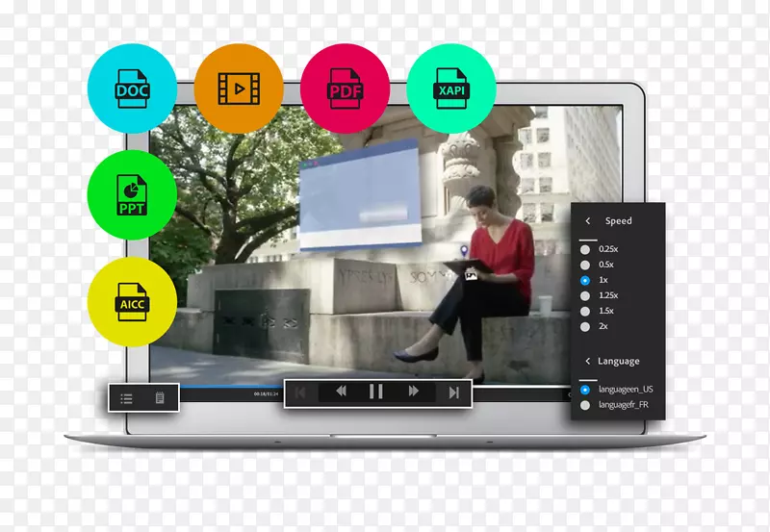Select 2x playback speed

pos(594,326)
